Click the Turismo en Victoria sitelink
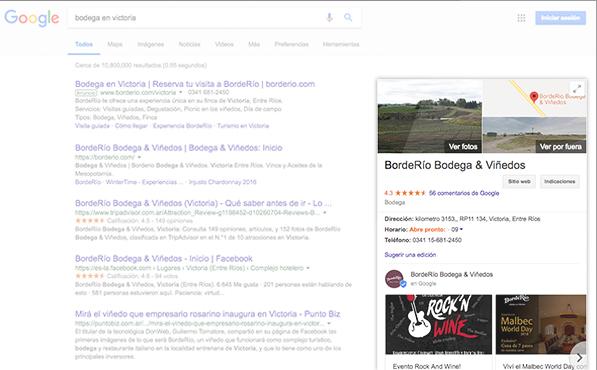597x370 pixels. pos(243,126)
